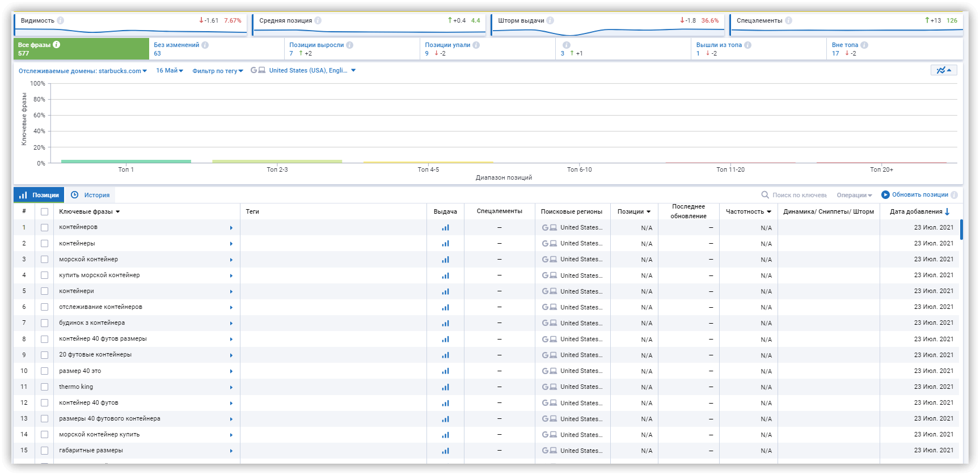Viewport: 980px width, 475px height.
Task: Click info icon beside Вне топа
Action: pyautogui.click(x=864, y=45)
